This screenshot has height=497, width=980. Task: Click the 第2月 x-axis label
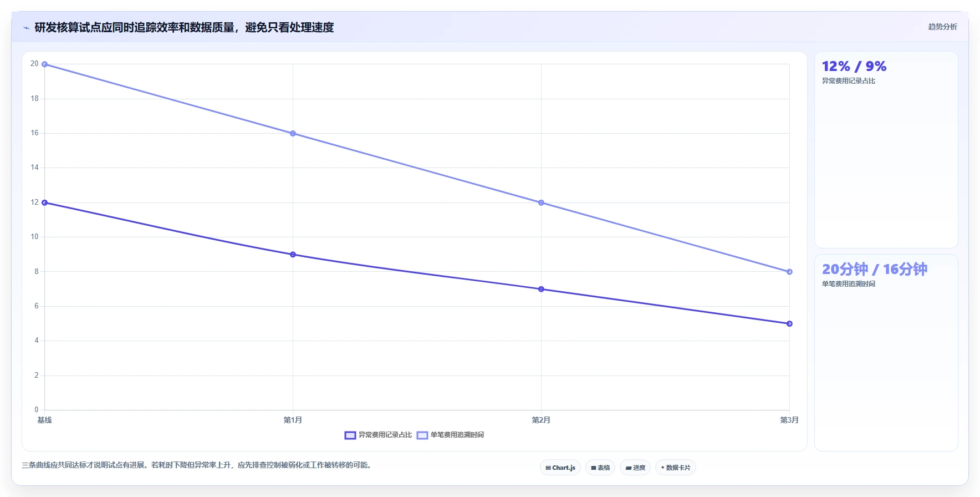(x=541, y=420)
